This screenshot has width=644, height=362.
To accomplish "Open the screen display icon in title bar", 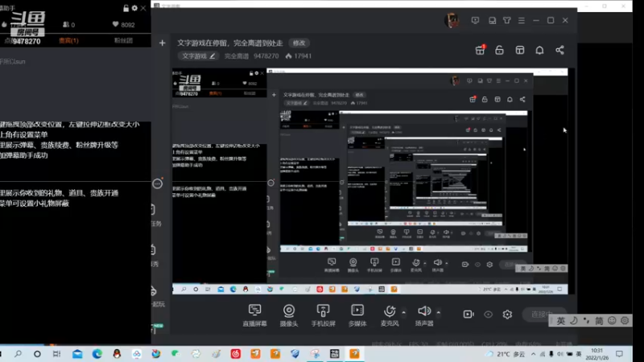I will point(475,20).
